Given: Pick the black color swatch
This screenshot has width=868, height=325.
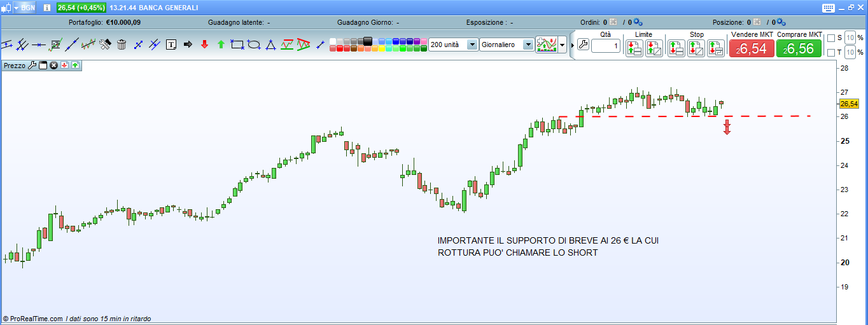Looking at the screenshot, I should (367, 41).
